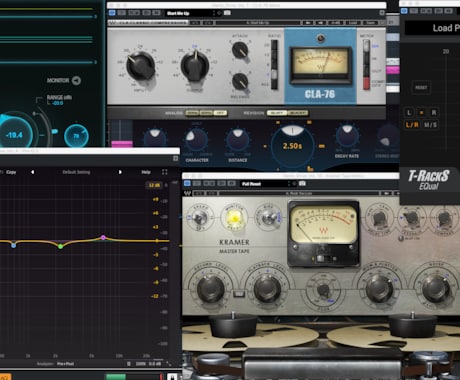Image resolution: width=460 pixels, height=380 pixels.
Task: Adjust the reverb Distance knob
Action: pyautogui.click(x=238, y=140)
